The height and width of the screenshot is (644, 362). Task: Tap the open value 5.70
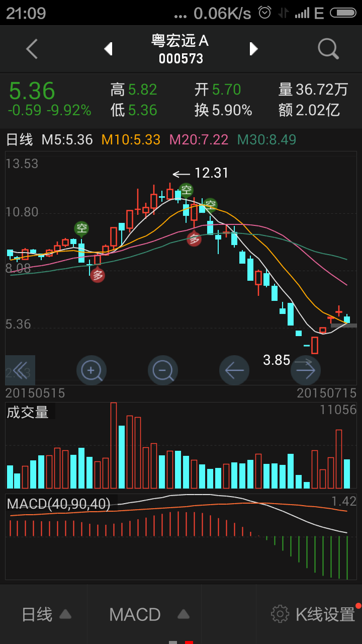pos(227,90)
